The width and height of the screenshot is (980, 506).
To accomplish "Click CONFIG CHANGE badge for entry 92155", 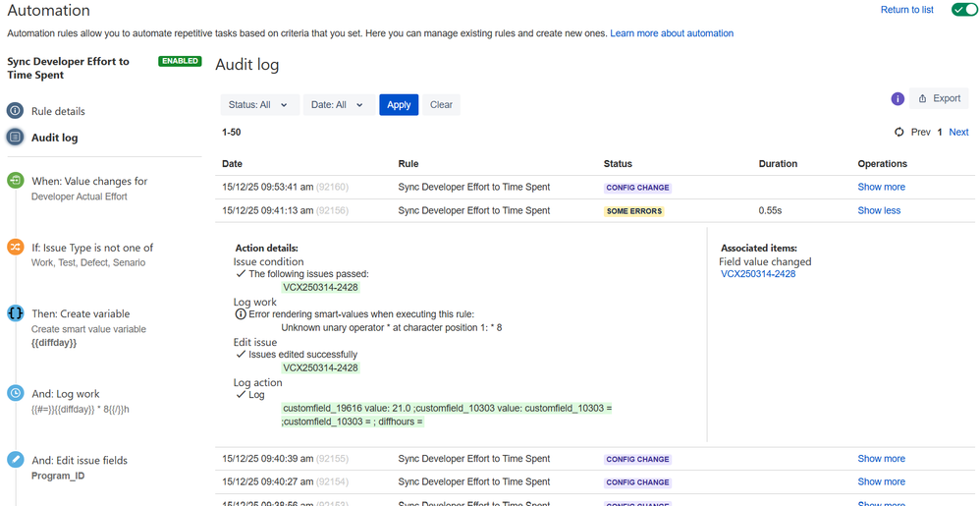I will [637, 459].
